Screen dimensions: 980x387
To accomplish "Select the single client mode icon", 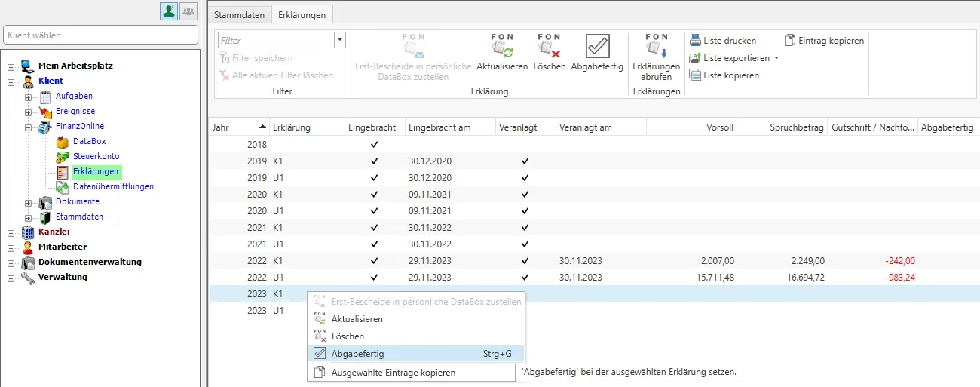I will click(169, 11).
